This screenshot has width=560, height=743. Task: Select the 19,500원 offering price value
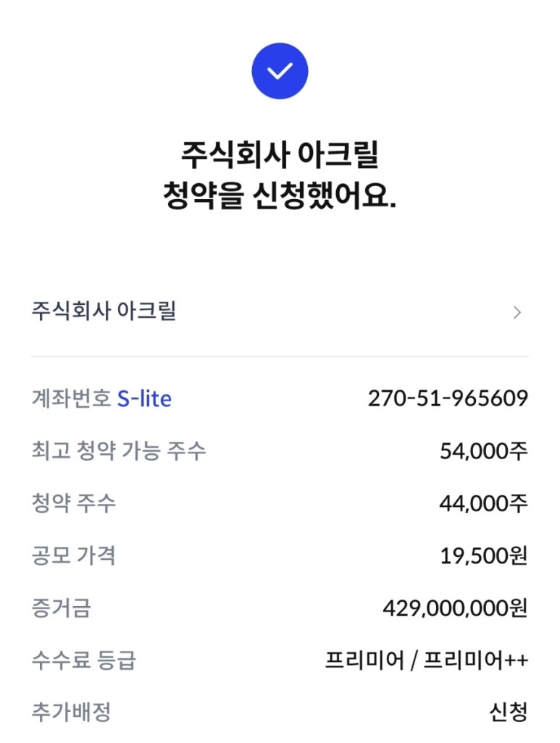pyautogui.click(x=483, y=556)
